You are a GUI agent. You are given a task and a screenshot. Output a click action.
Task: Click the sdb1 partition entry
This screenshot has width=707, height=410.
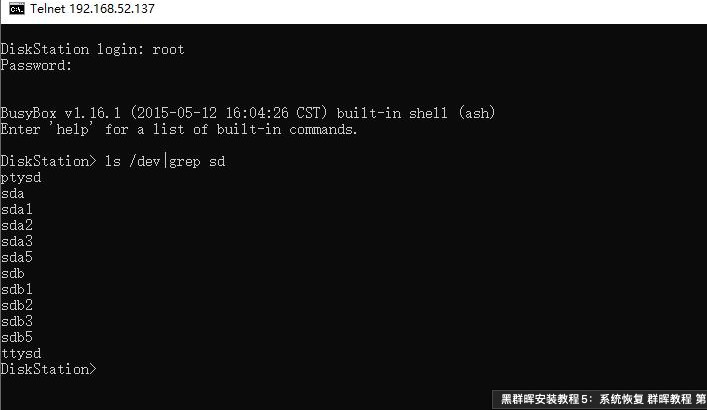(x=16, y=289)
